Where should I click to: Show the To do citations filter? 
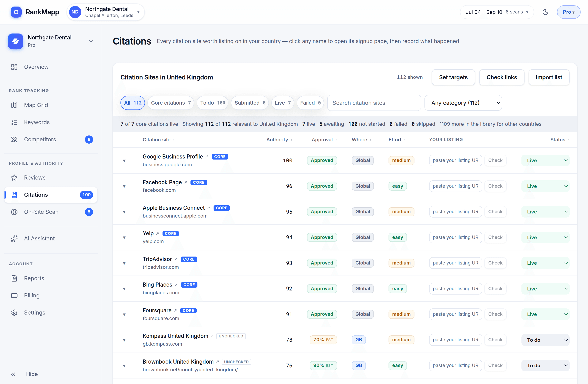[x=213, y=103]
